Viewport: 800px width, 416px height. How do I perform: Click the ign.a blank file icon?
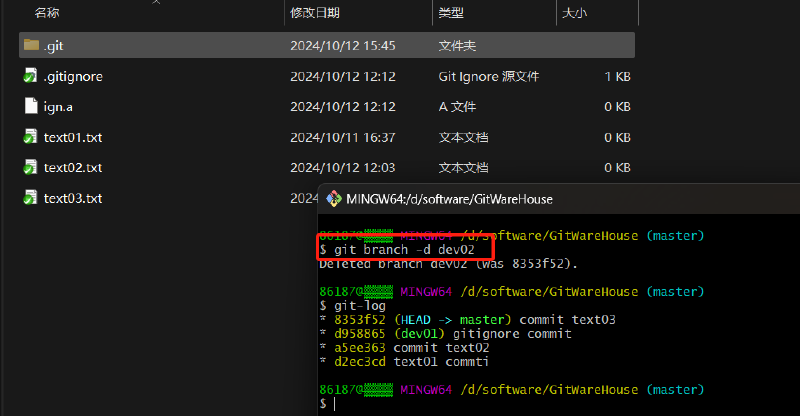(31, 106)
